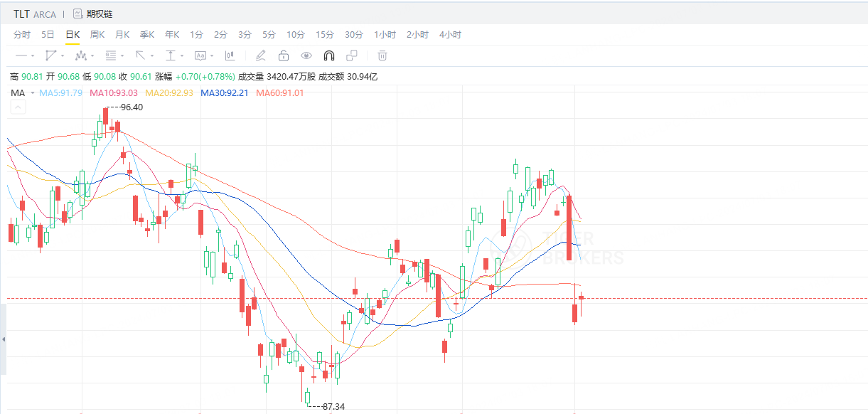Viewport: 868px width, 414px height.
Task: Switch to the 分时 timeframe tab
Action: pos(22,35)
